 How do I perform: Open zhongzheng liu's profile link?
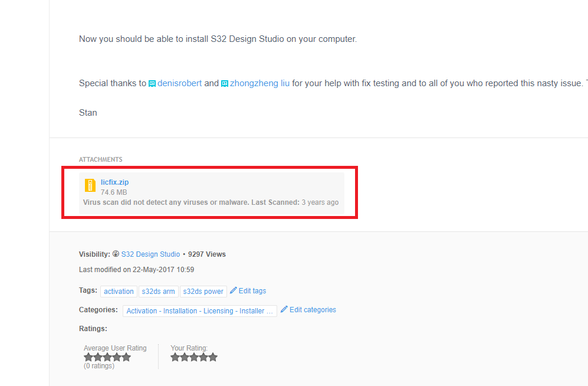pos(259,83)
